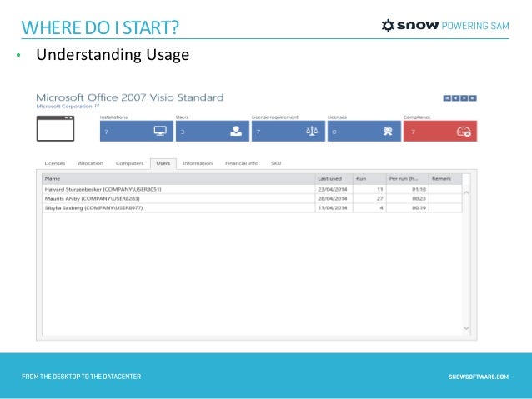532x399 pixels.
Task: Click the per run value 01:18
Action: point(419,189)
